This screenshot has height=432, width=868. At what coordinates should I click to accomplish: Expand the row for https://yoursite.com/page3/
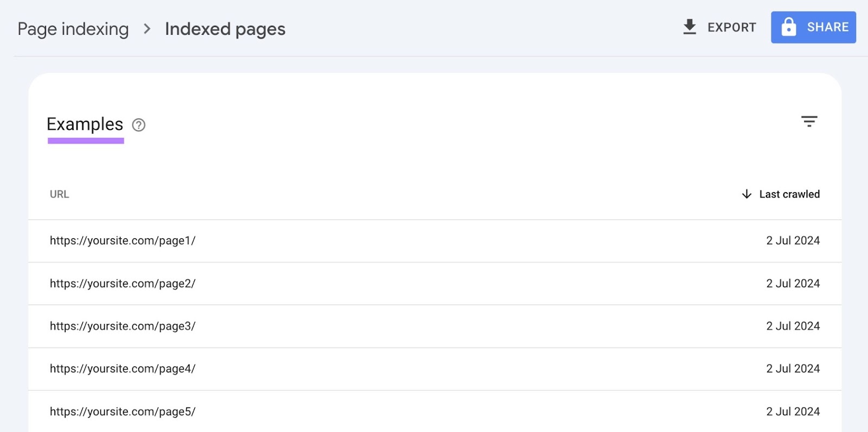click(123, 326)
